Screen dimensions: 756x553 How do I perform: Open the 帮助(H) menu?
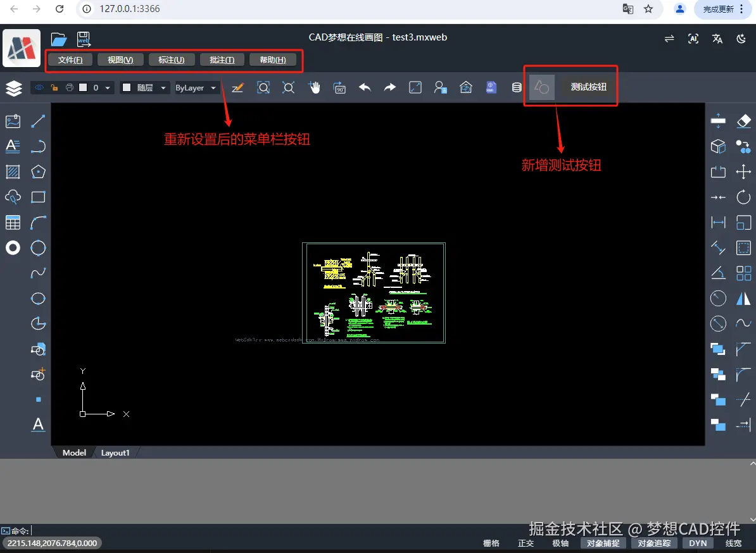(273, 59)
